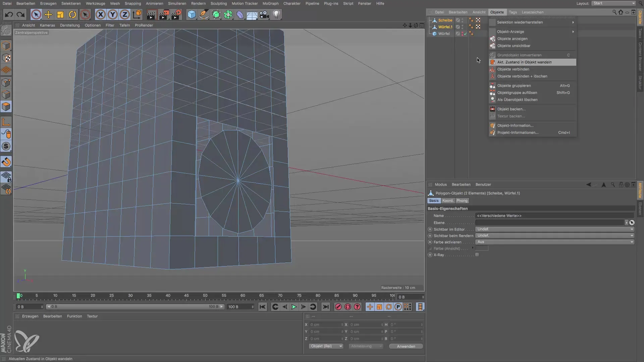The width and height of the screenshot is (644, 362).
Task: Click the coordinate system icon
Action: [137, 14]
